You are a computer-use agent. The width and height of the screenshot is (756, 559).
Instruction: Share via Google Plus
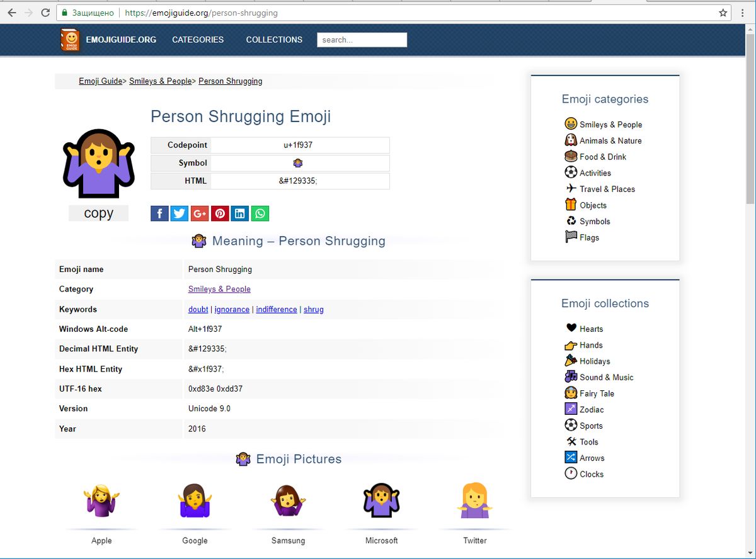(x=200, y=213)
